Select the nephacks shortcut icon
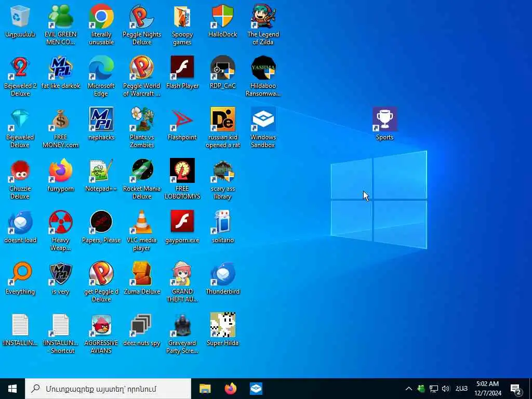Screen dimensions: 532x399 tap(101, 124)
